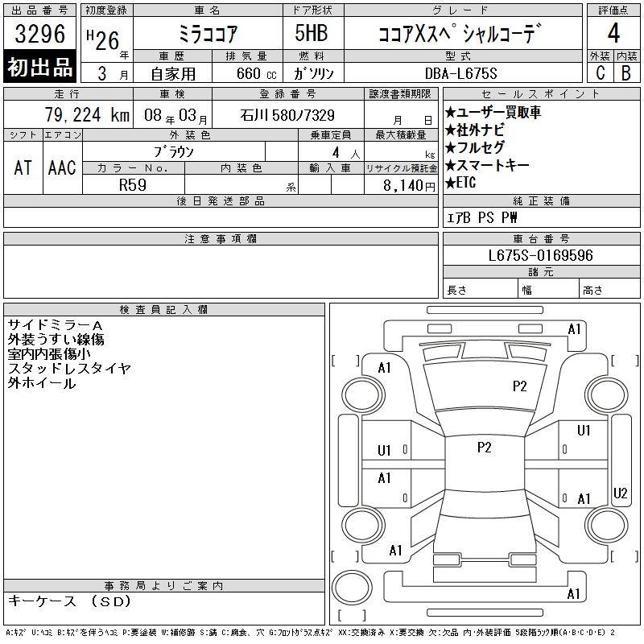Click the recycle deposit 8,140円

(x=409, y=186)
